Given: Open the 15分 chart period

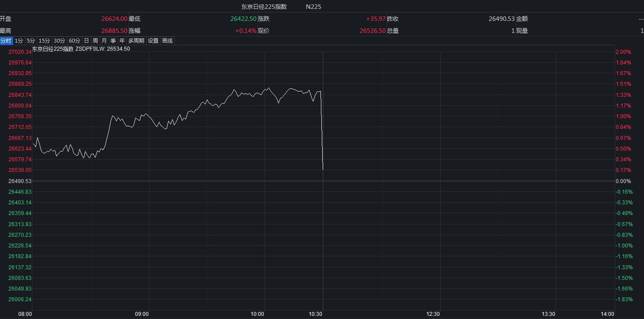Looking at the screenshot, I should click(x=44, y=41).
